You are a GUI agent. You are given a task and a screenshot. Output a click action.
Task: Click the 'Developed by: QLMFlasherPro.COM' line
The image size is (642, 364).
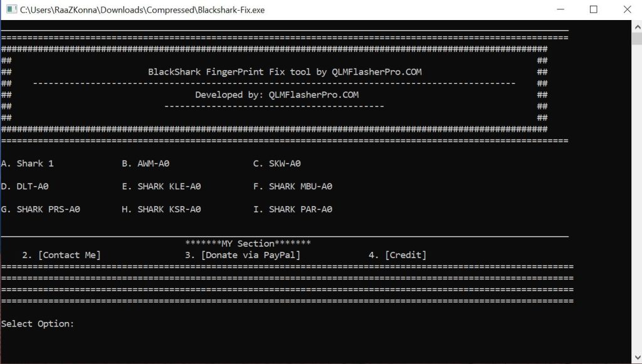click(x=276, y=95)
